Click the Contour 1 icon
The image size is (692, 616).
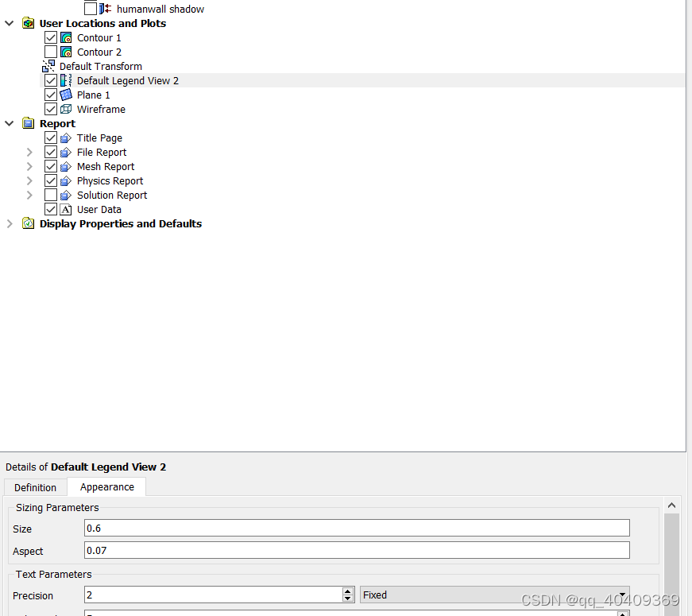[x=66, y=37]
